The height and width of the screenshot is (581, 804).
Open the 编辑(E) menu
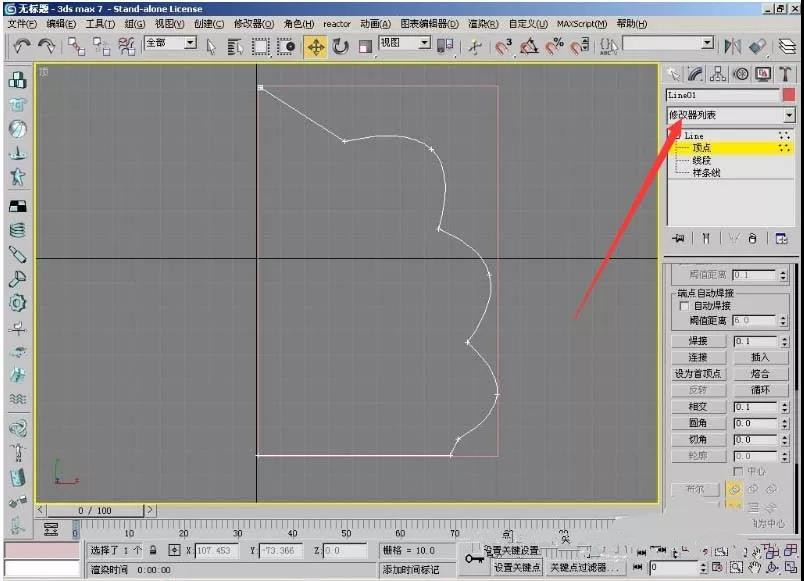[61, 24]
